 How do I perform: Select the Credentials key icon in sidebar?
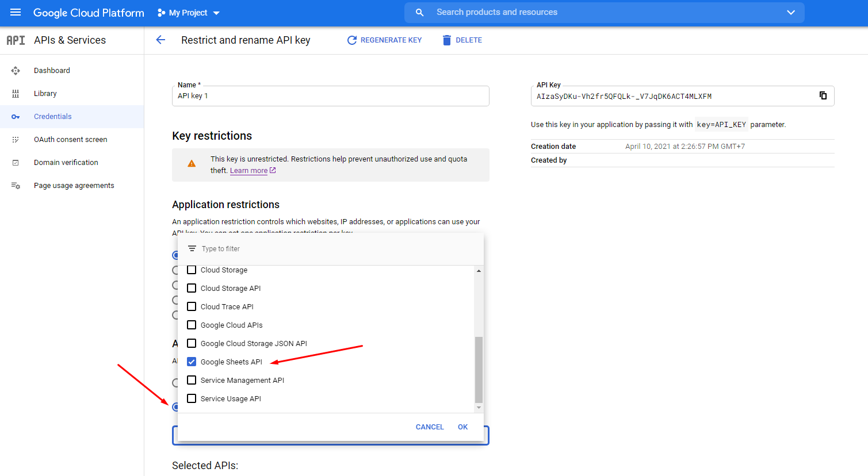point(16,116)
